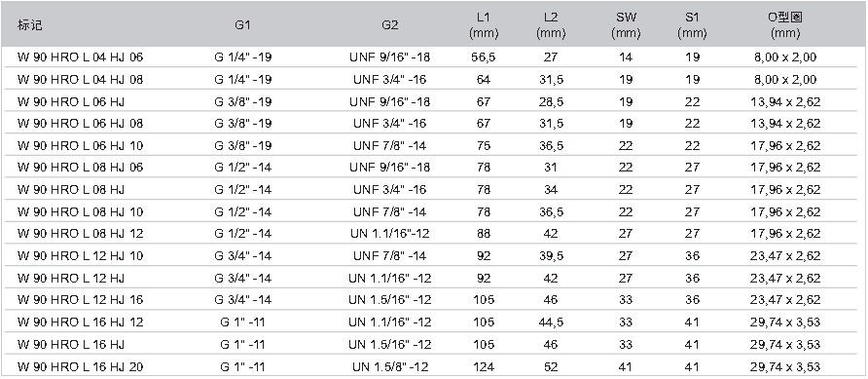This screenshot has height=379, width=868.
Task: Click W 90 HRO L 16 HJ 20 row label
Action: click(80, 366)
